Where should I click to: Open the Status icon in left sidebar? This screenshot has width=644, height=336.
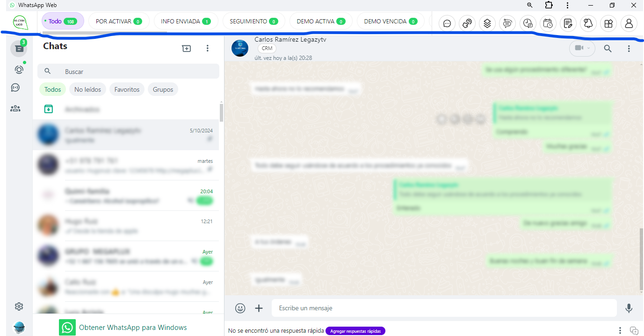tap(19, 69)
